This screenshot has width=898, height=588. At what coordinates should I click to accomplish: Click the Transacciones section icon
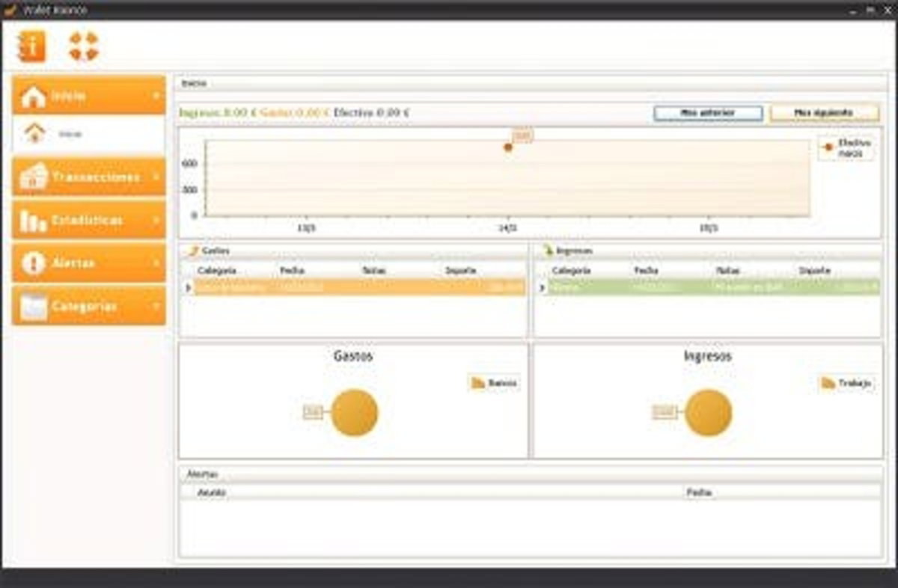pos(34,177)
